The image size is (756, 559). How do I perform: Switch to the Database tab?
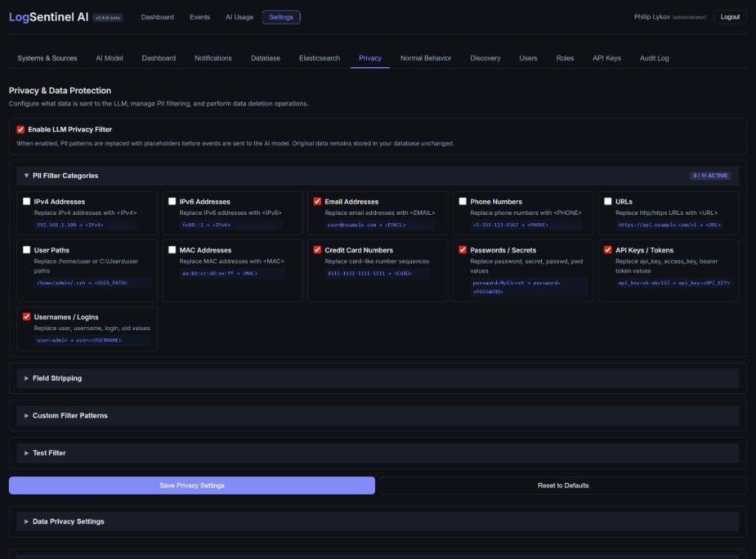coord(265,58)
